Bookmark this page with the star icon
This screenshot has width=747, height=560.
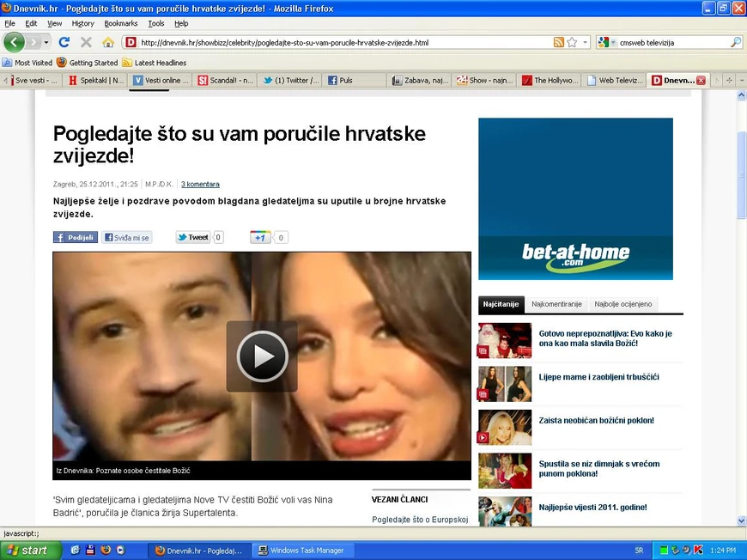pyautogui.click(x=572, y=42)
